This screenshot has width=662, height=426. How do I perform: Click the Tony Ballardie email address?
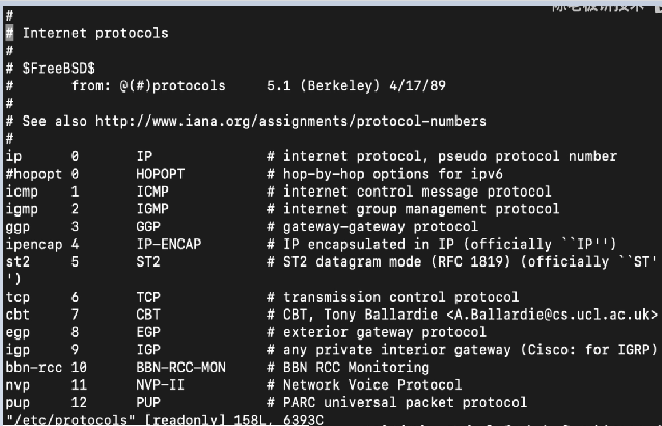[552, 315]
